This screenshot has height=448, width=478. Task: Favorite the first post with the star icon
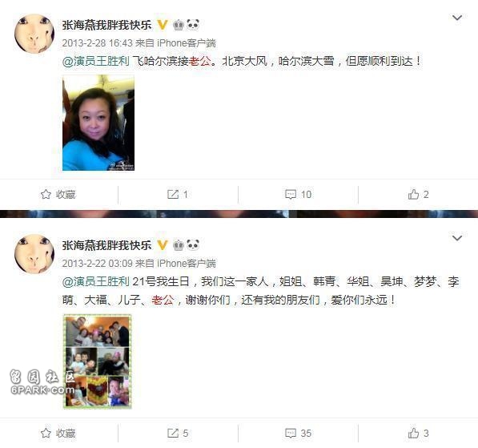point(58,195)
